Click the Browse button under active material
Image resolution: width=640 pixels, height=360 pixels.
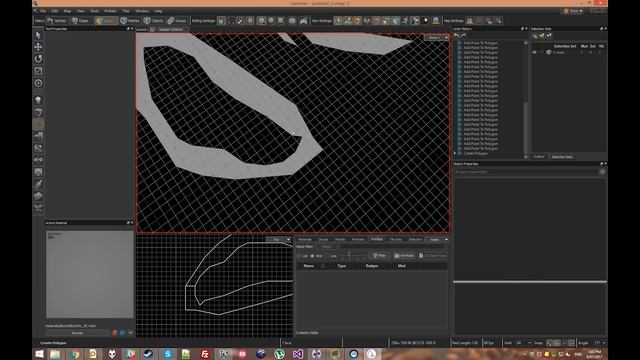78,333
